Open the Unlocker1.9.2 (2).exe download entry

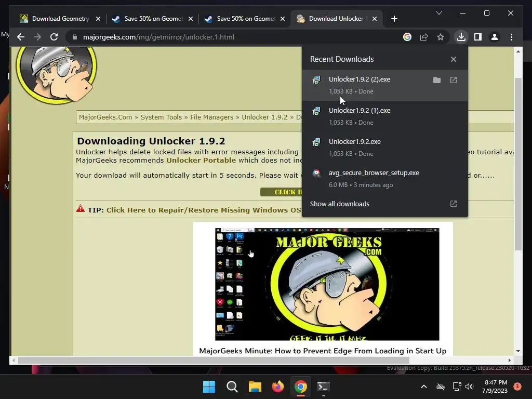click(x=385, y=85)
